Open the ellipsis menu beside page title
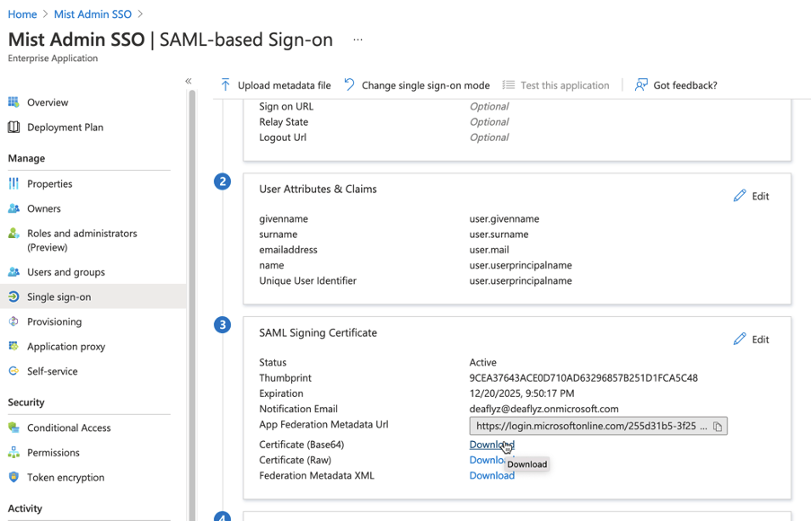This screenshot has width=812, height=521. pyautogui.click(x=357, y=40)
